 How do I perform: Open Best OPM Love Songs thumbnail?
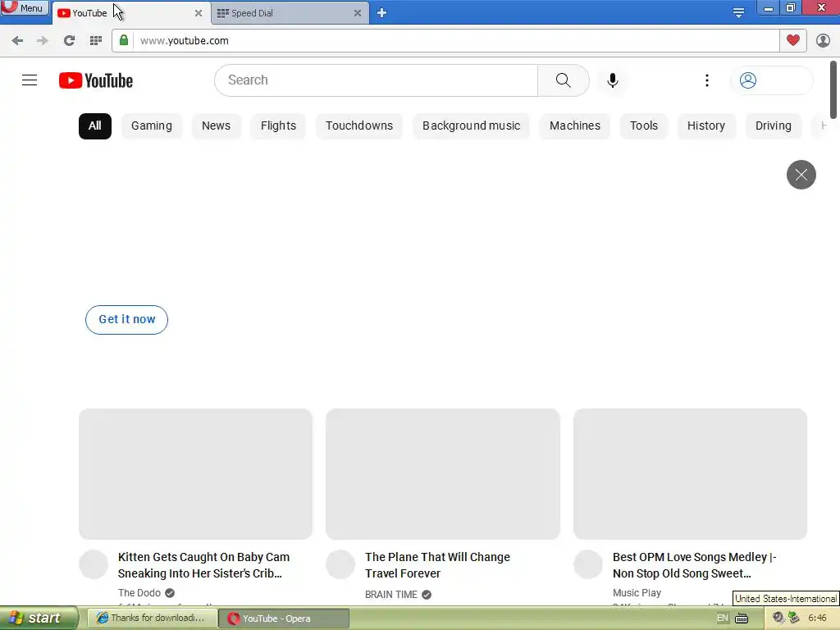pyautogui.click(x=690, y=473)
